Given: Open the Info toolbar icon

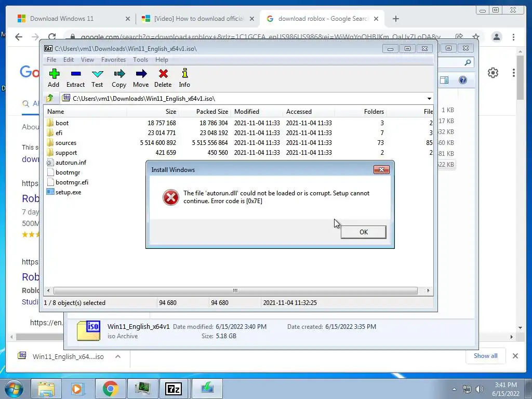Looking at the screenshot, I should (x=184, y=78).
